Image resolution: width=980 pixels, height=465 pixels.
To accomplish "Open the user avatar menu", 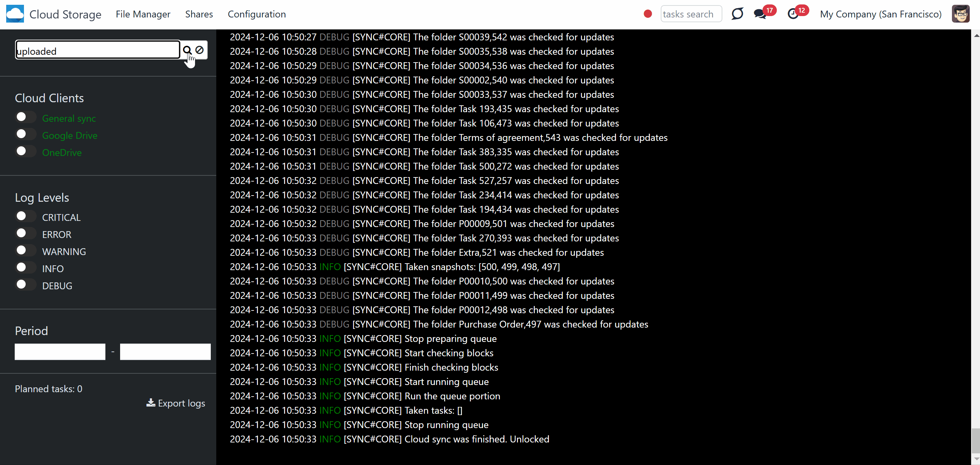I will click(960, 14).
